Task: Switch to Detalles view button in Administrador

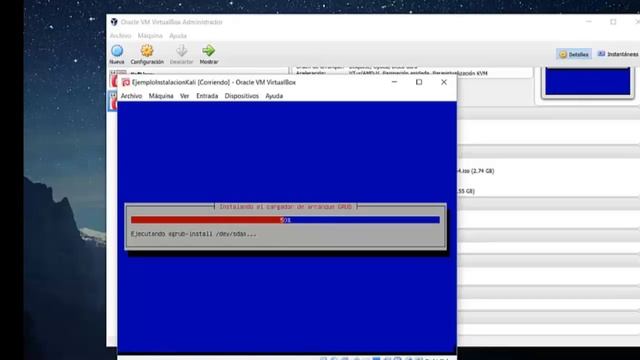Action: point(574,54)
